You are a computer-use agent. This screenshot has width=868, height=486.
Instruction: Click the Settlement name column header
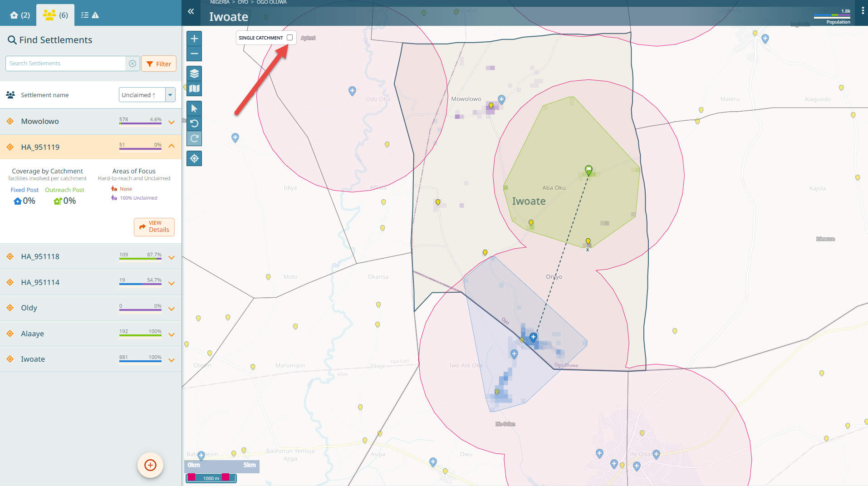point(44,95)
